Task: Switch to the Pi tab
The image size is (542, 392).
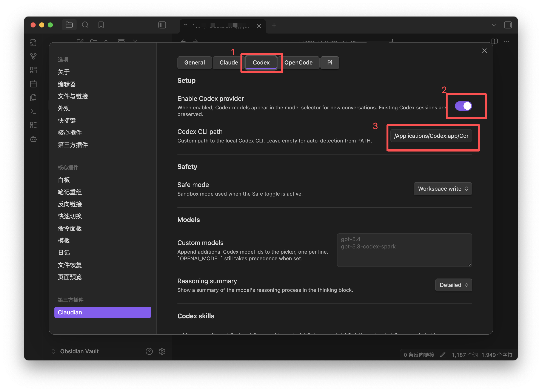Action: point(330,63)
